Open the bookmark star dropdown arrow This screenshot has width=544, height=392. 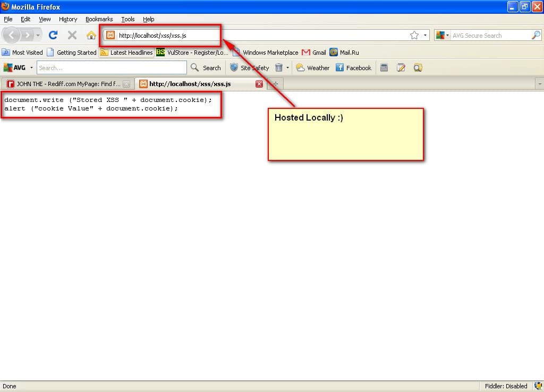point(425,35)
